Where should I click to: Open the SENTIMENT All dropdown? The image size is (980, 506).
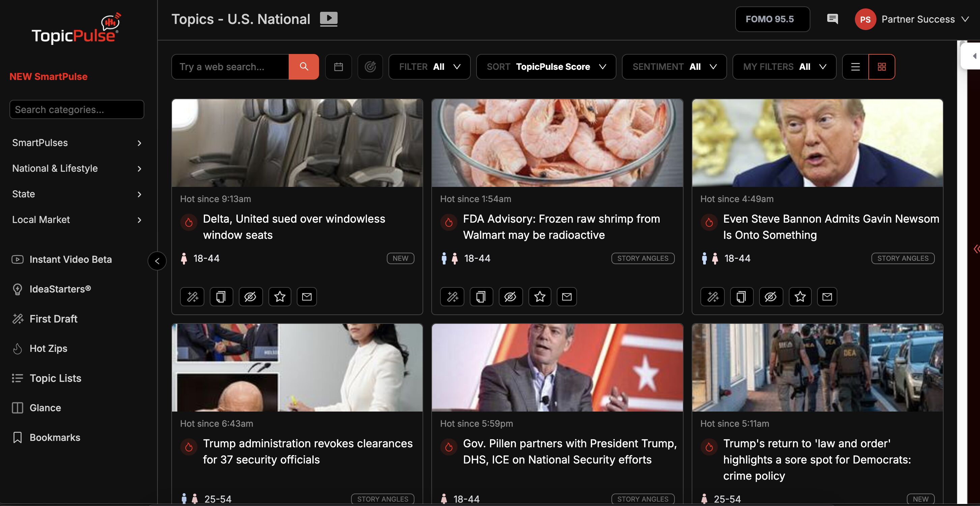[674, 66]
